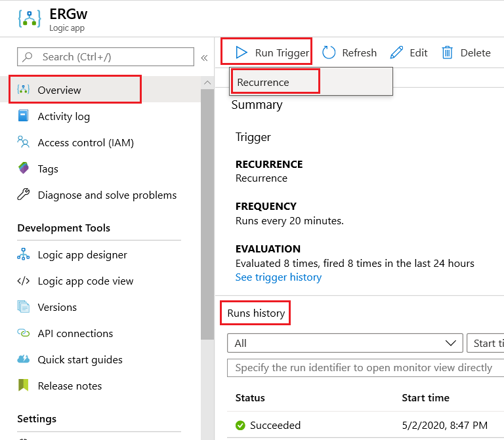Viewport: 504px width, 440px height.
Task: Expand the All status filter dropdown
Action: coord(345,343)
